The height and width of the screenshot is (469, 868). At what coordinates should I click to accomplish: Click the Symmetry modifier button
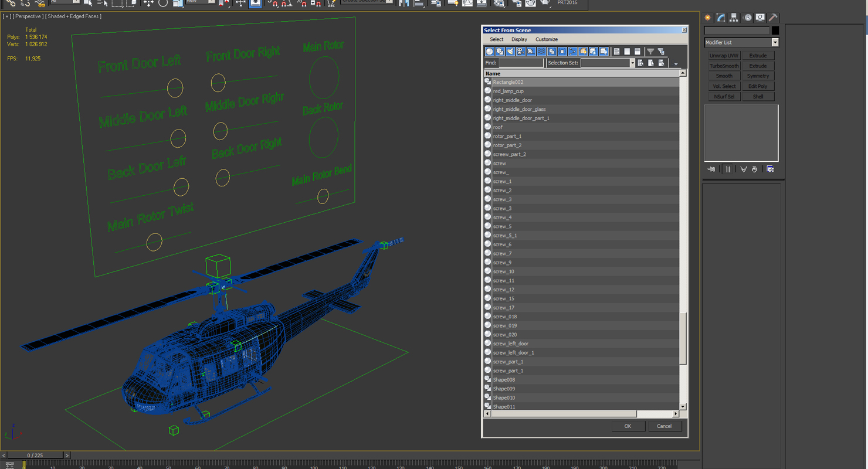(758, 76)
